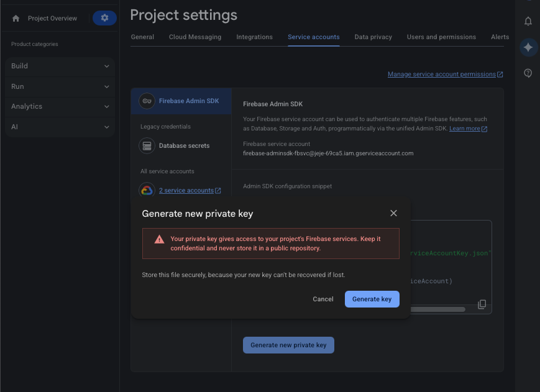This screenshot has height=392, width=540.
Task: Expand the Analytics category
Action: 60,106
